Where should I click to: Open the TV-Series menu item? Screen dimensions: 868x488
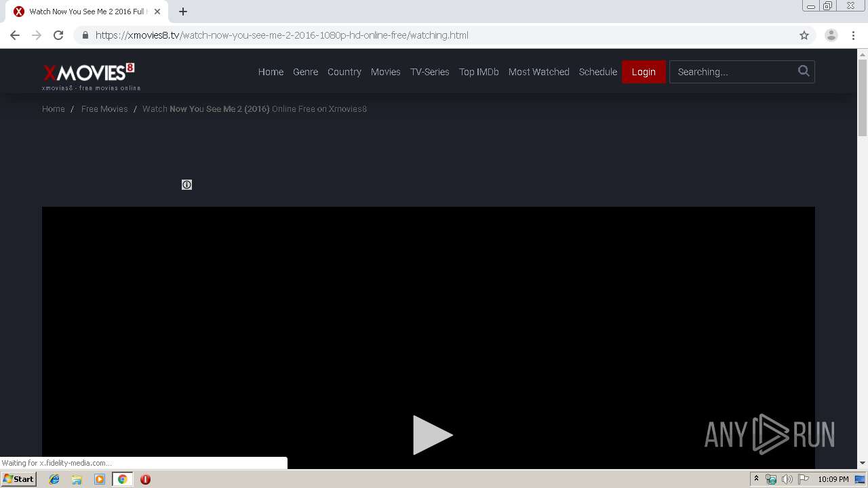(429, 72)
